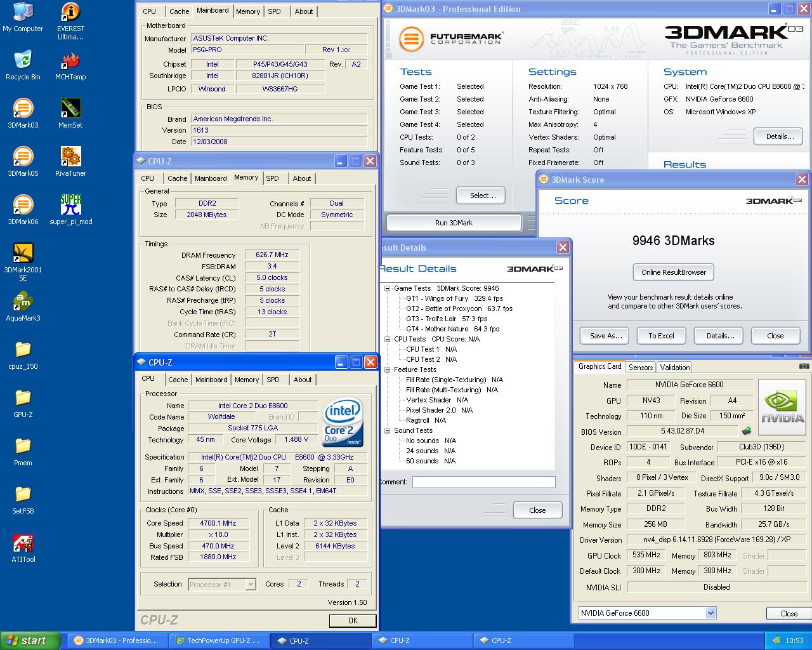Click Close button in GPU-Z window
This screenshot has height=650, width=812.
pyautogui.click(x=789, y=613)
